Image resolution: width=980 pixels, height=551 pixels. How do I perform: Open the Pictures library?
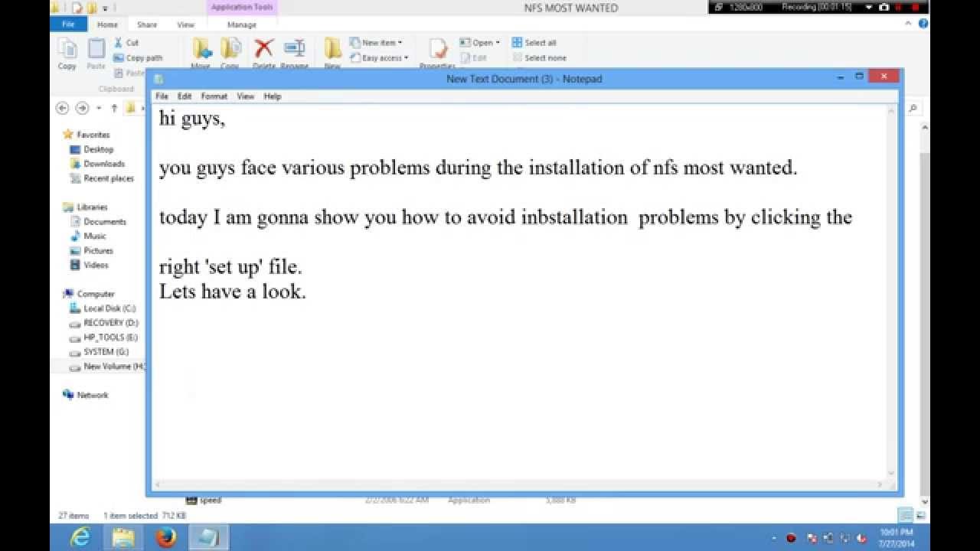91,251
